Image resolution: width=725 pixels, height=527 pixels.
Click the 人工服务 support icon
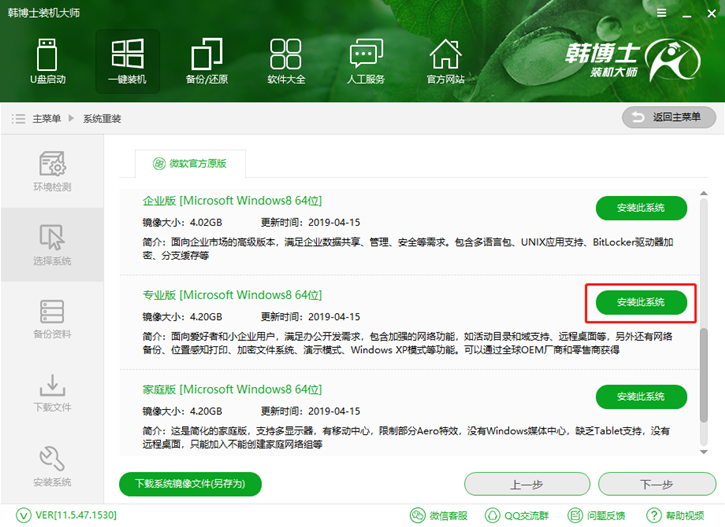pyautogui.click(x=366, y=60)
